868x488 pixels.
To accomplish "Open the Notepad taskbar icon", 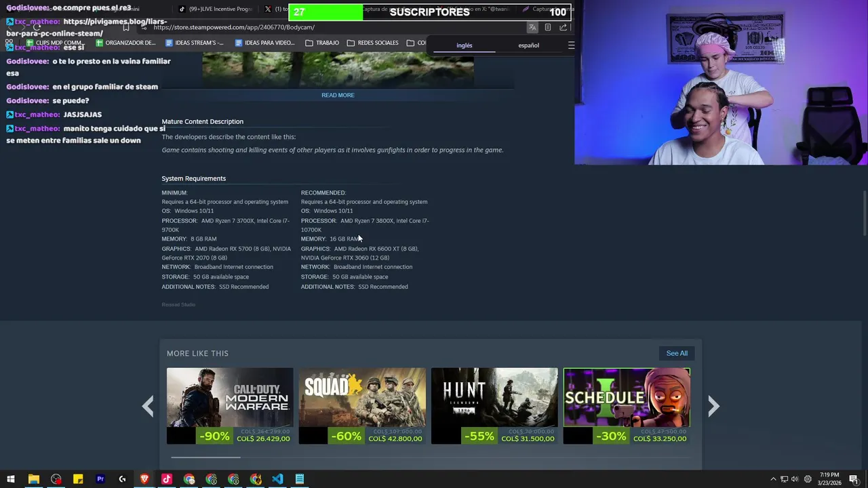I will [300, 479].
